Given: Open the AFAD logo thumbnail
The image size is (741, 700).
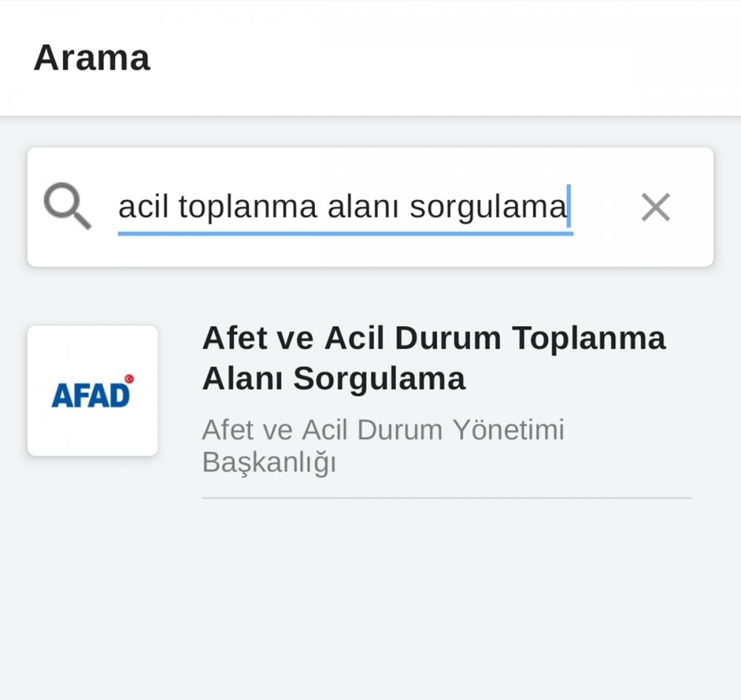Looking at the screenshot, I should click(x=93, y=390).
